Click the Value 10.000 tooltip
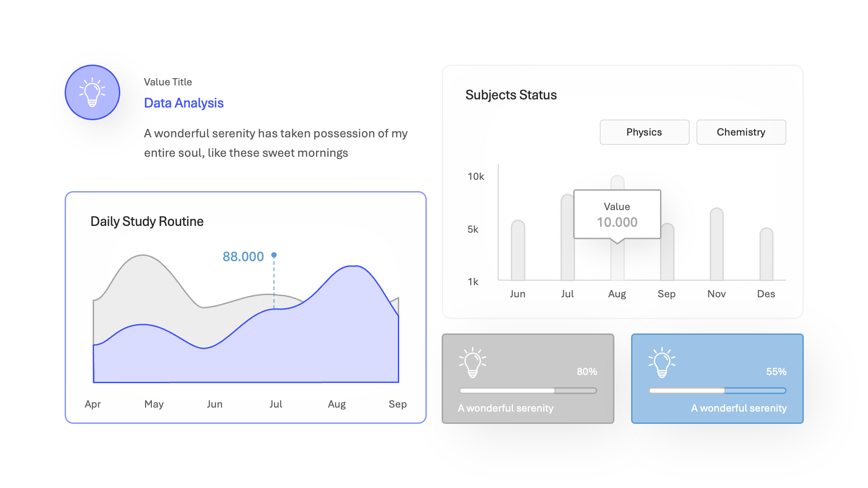 point(617,215)
